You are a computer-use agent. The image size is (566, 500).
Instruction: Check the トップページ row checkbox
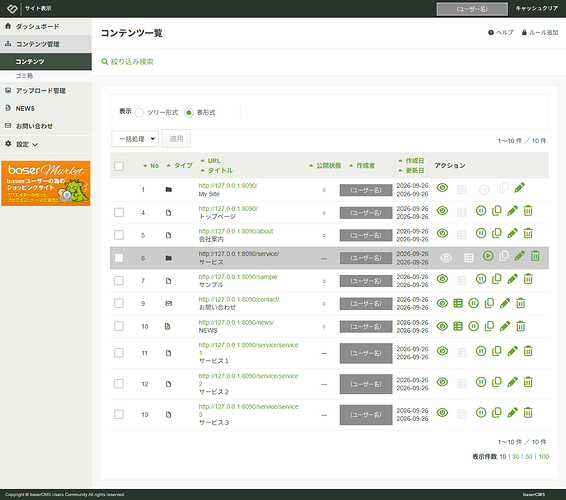pos(119,212)
